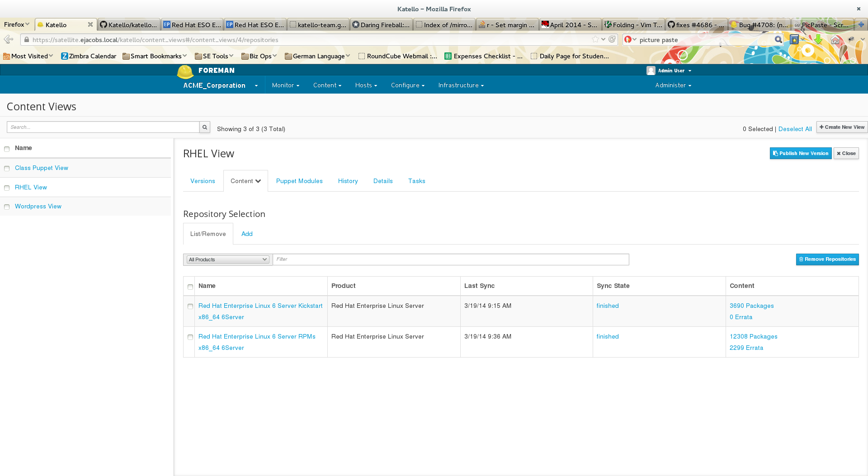Screen dimensions: 868x476
Task: Go to the home page icon
Action: click(x=835, y=40)
